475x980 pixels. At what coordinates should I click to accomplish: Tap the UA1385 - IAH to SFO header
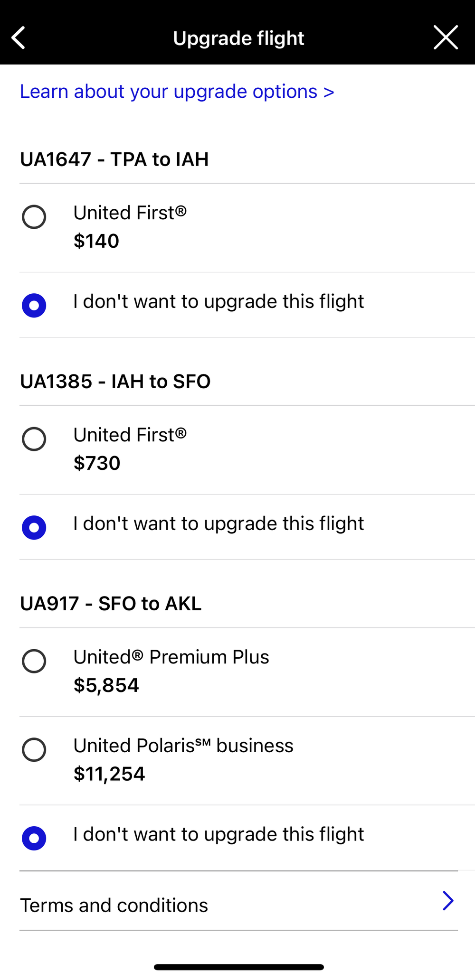115,382
